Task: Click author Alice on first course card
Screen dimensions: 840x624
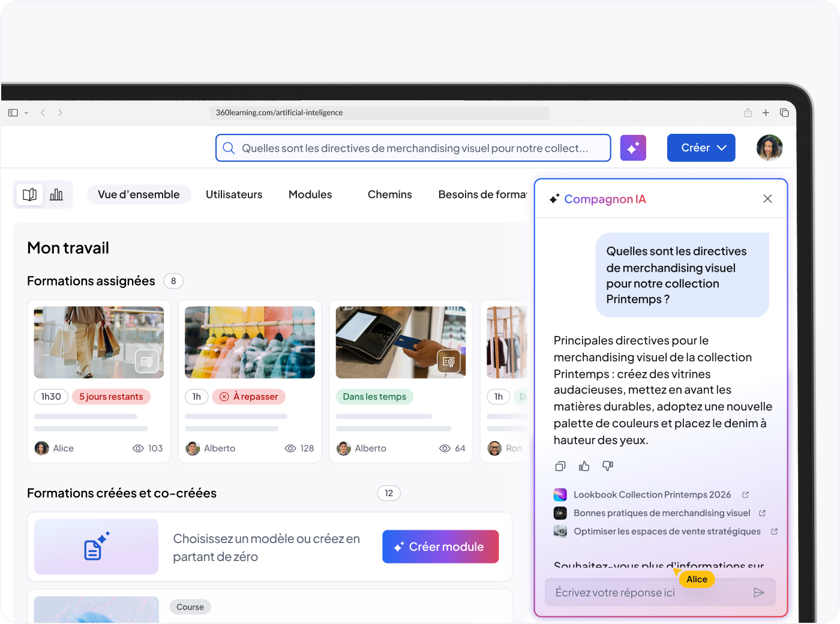Action: click(55, 448)
